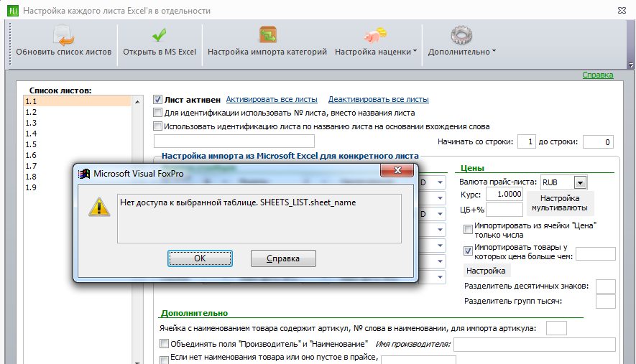Click the minimum price threshold input field
Viewport: 636px width, 364px height.
click(596, 253)
